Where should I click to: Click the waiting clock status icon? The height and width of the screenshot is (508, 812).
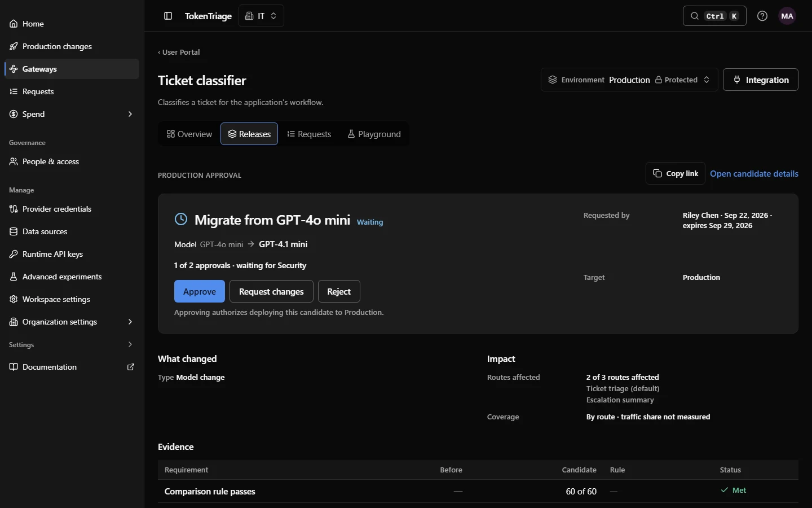pyautogui.click(x=181, y=219)
